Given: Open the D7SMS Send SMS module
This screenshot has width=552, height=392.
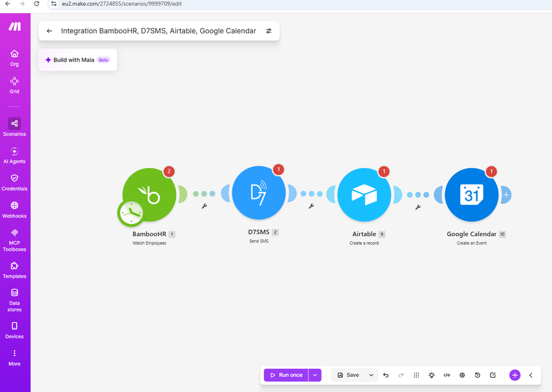Looking at the screenshot, I should [259, 193].
